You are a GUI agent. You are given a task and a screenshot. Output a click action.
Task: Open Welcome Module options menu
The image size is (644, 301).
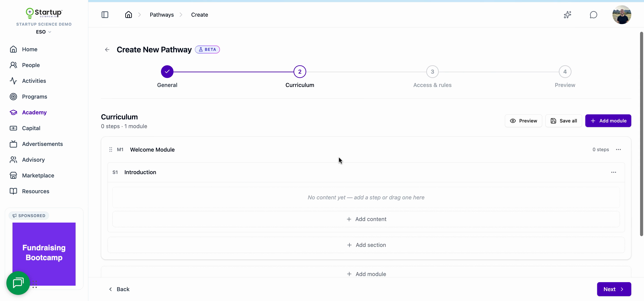coord(618,149)
